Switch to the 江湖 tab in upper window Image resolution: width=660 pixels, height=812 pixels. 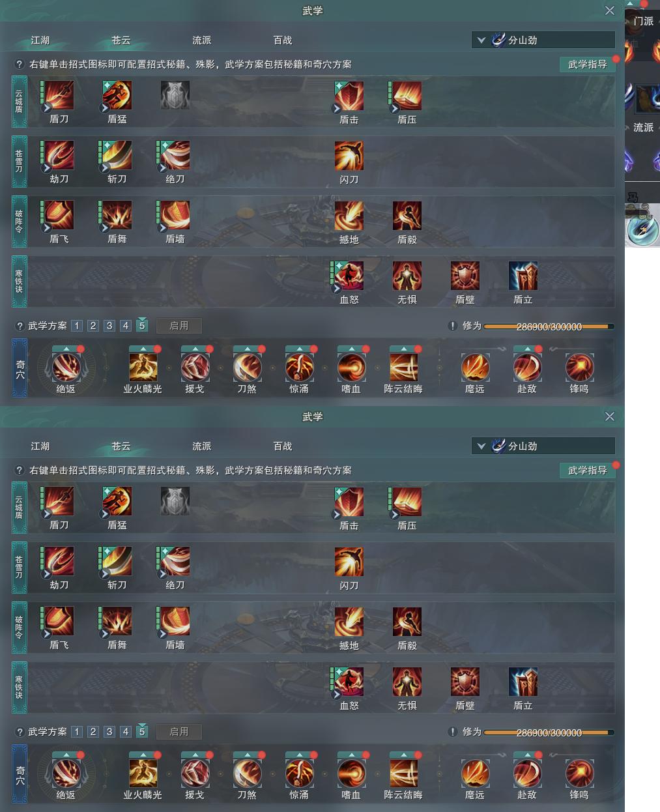point(40,40)
